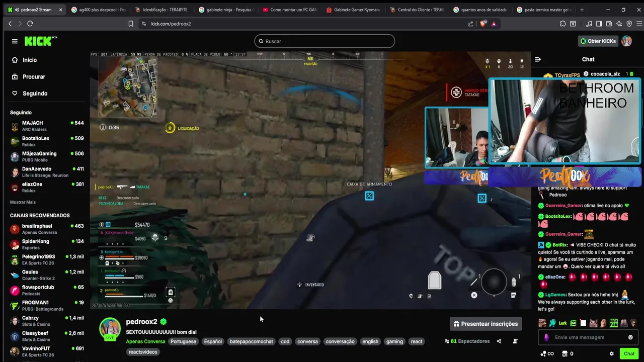Screen dimensions: 644x362
Task: Open the DanAzevedo followed channel
Action: pyautogui.click(x=47, y=172)
